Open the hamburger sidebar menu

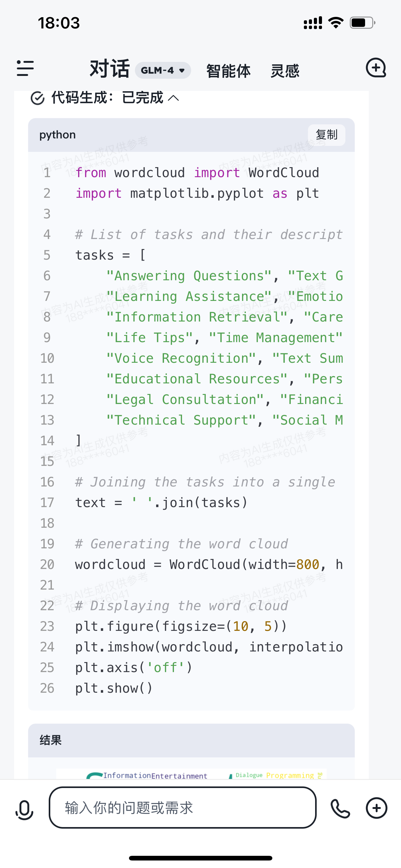pos(25,68)
